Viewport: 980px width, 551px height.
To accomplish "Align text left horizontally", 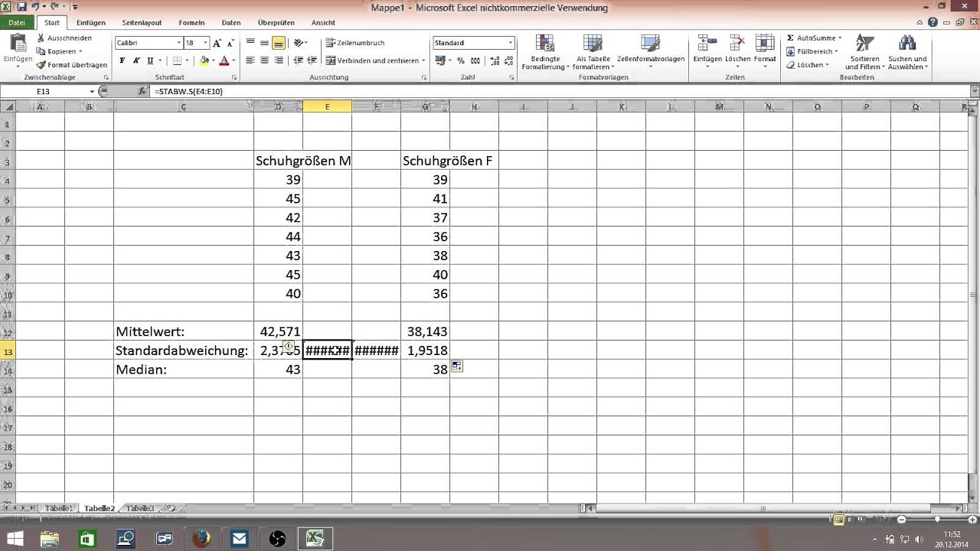I will 250,60.
